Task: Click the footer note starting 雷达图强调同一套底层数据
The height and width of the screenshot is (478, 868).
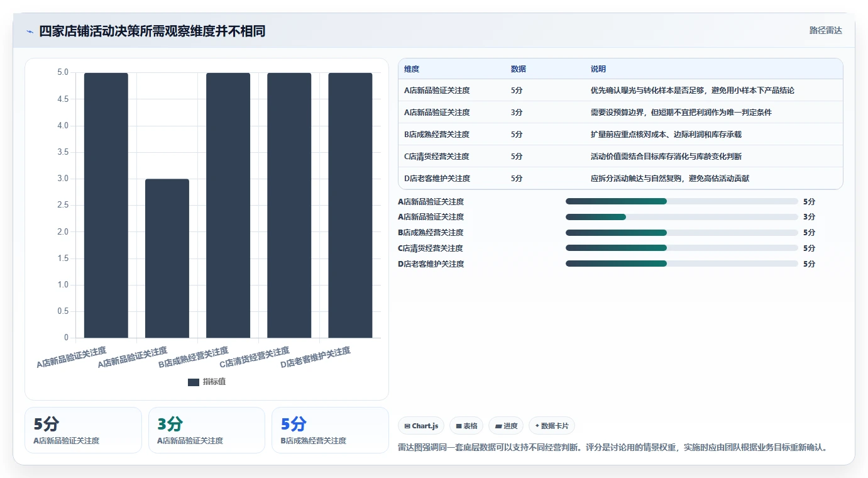Action: click(613, 448)
